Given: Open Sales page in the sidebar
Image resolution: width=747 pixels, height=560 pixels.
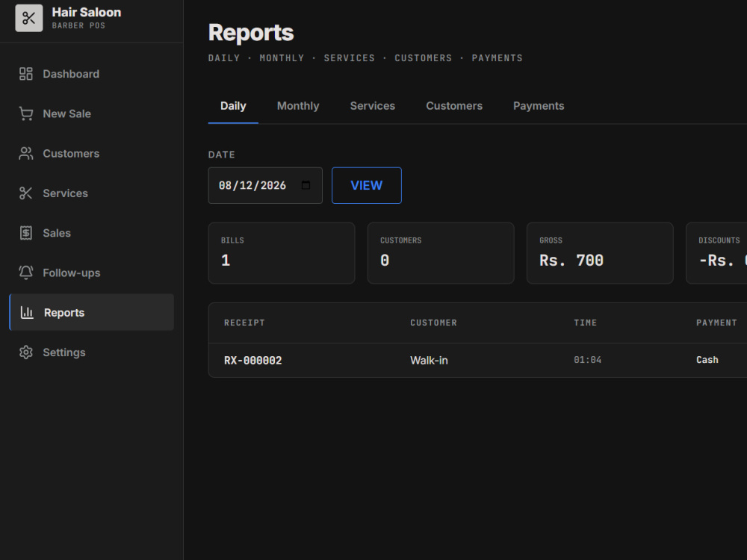Looking at the screenshot, I should point(91,233).
